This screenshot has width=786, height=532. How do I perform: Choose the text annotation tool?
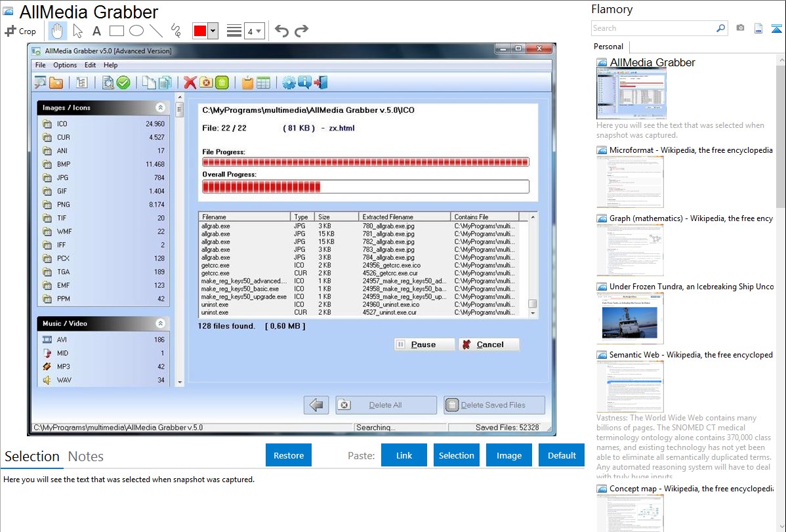(96, 31)
